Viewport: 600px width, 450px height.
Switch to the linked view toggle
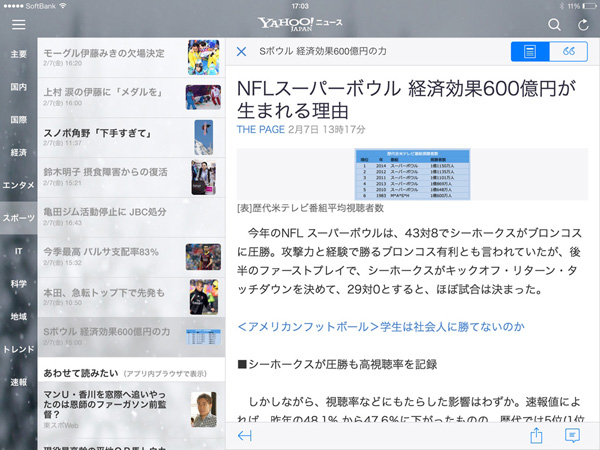569,52
